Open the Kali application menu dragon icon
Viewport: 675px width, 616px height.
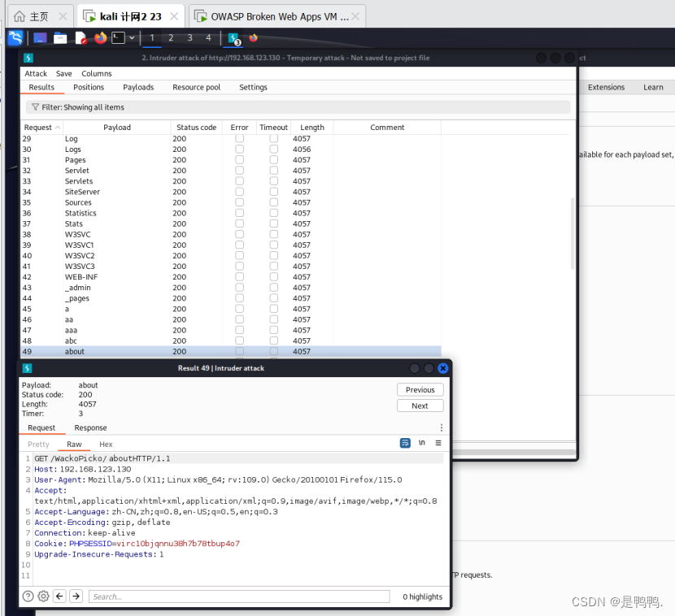click(x=15, y=38)
